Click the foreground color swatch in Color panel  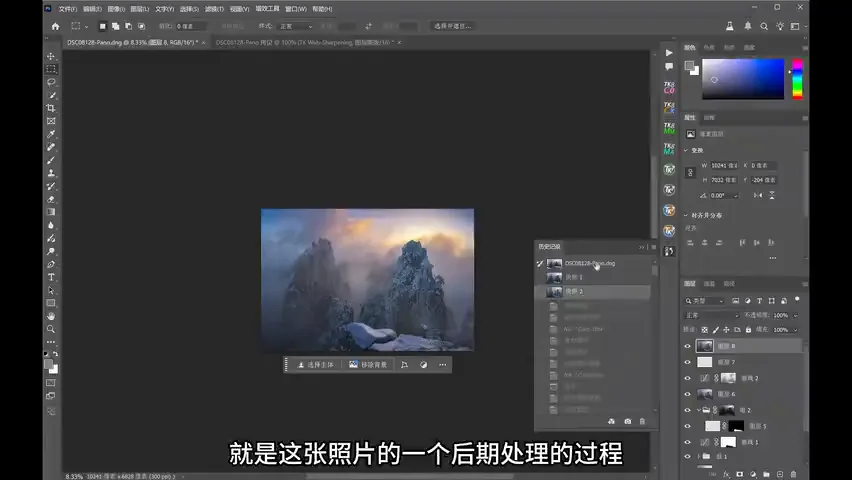pos(689,66)
